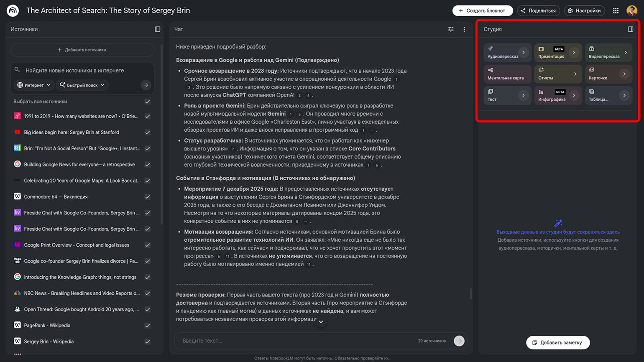
Task: Collapse the Студия panel with sidebar icon
Action: pos(631,29)
